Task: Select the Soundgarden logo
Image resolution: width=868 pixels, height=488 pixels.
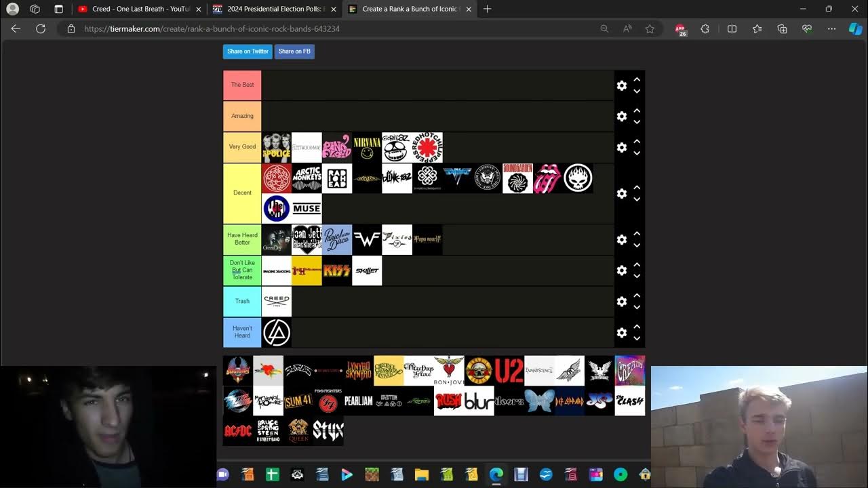Action: pyautogui.click(x=517, y=178)
